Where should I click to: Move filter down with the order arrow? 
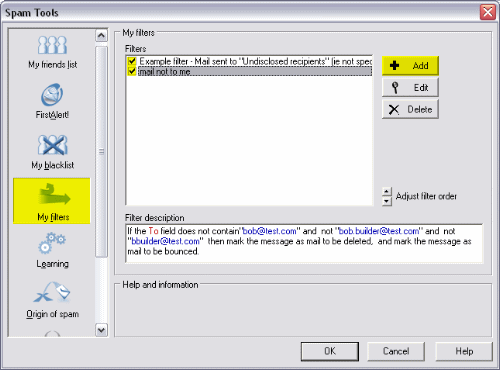click(386, 201)
